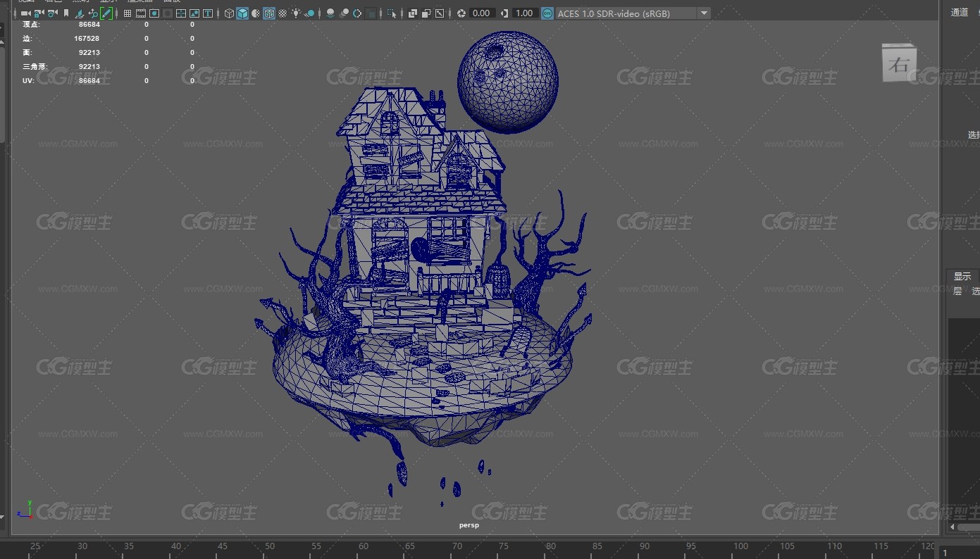The width and height of the screenshot is (980, 559).
Task: Click the layer editor horizontal scrollbar left arrow
Action: pyautogui.click(x=953, y=527)
